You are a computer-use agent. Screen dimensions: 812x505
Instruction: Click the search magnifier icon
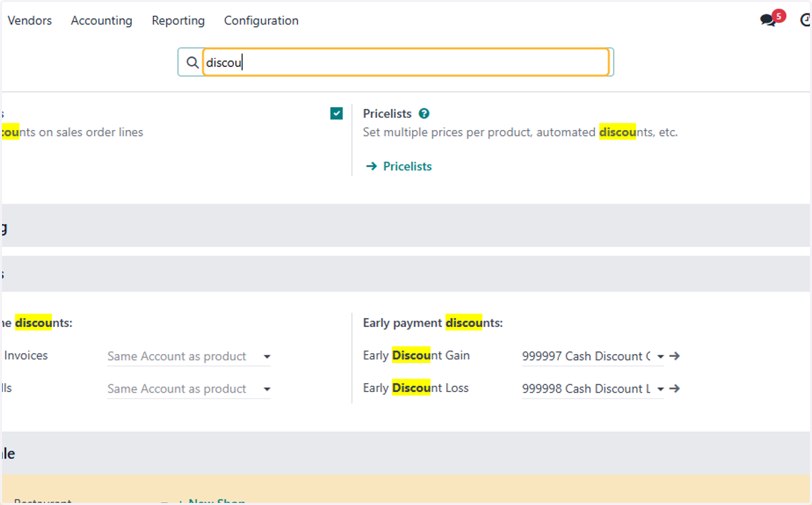(x=192, y=62)
